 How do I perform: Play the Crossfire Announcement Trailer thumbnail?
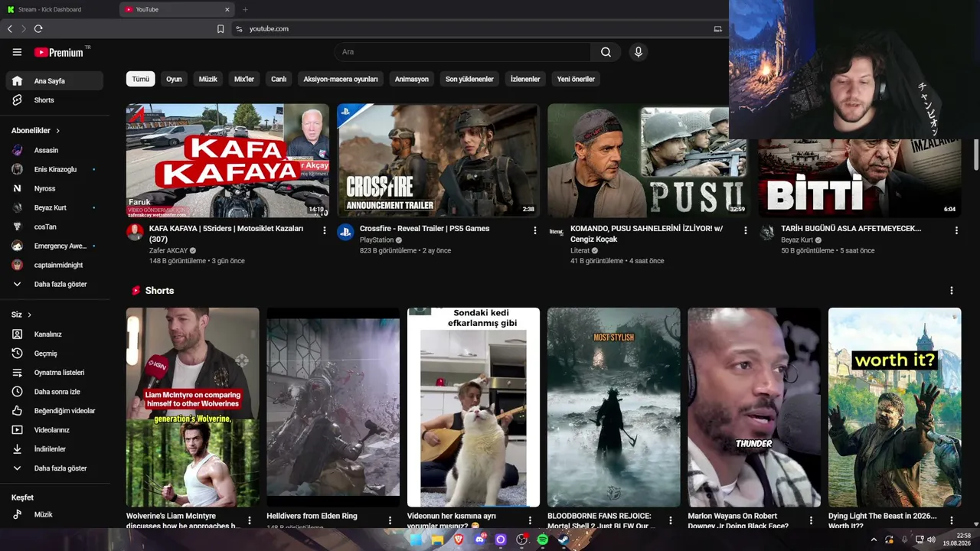click(x=439, y=161)
